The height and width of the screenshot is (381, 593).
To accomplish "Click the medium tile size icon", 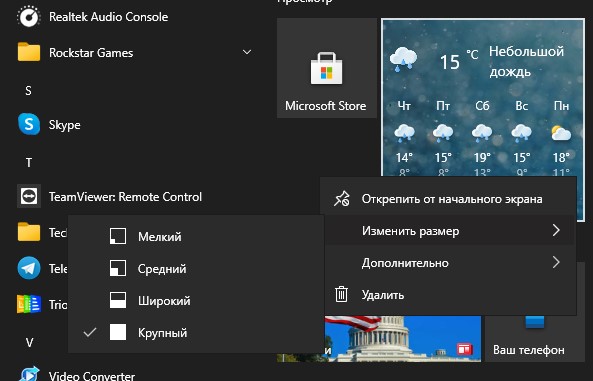I will click(x=118, y=268).
